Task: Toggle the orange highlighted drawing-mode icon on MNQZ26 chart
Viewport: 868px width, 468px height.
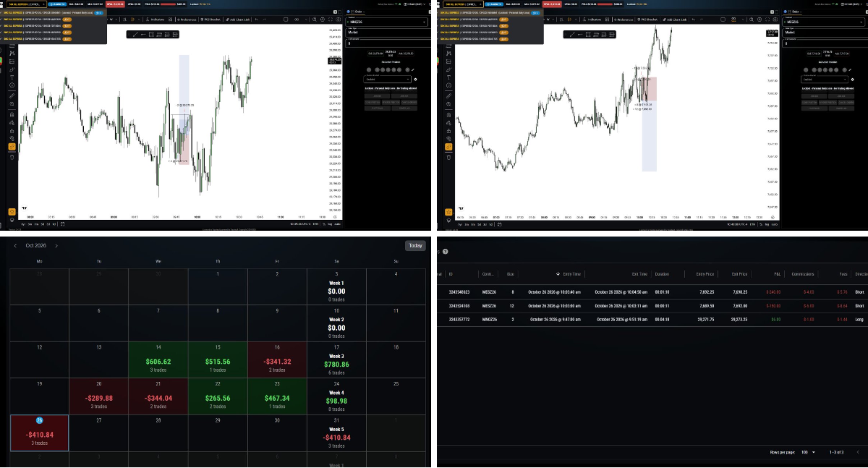Action: tap(12, 147)
